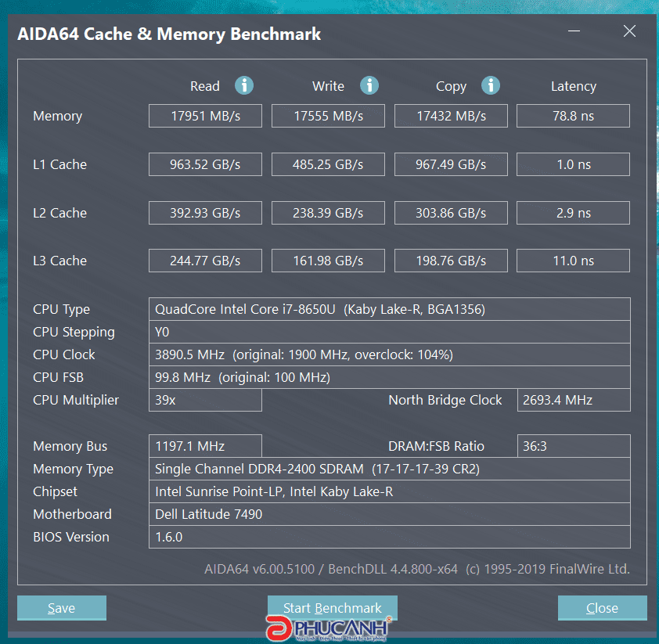Screen dimensions: 659x644
Task: Click the CPU FSB label
Action: 59,377
